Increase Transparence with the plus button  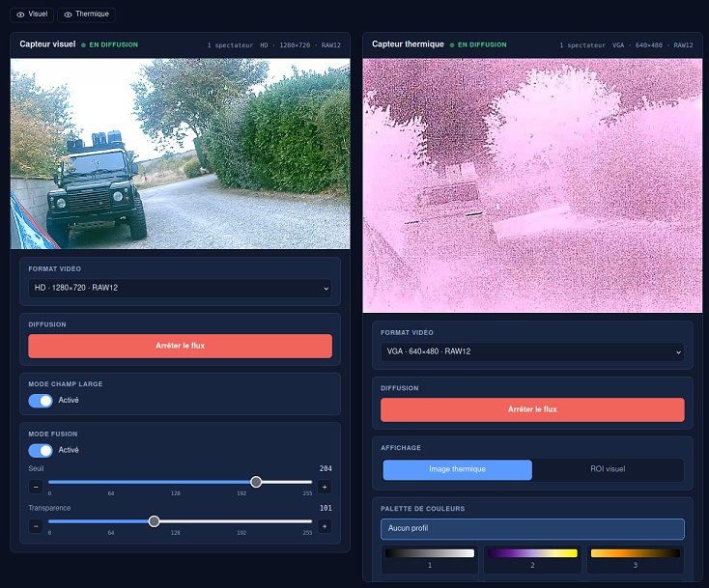(325, 526)
